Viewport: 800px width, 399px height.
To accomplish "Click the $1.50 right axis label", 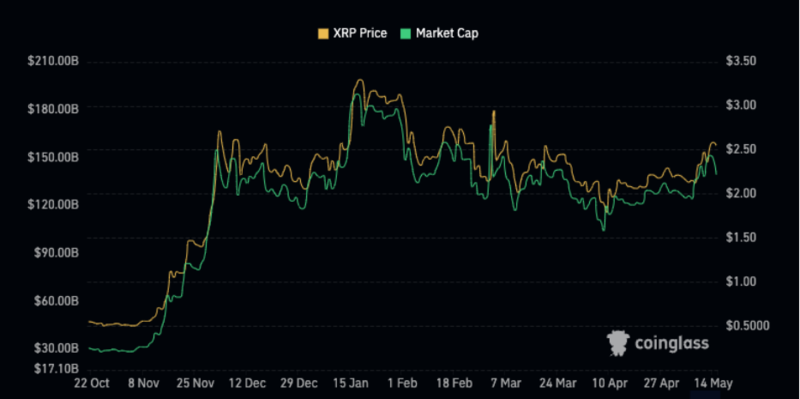I will click(x=740, y=237).
